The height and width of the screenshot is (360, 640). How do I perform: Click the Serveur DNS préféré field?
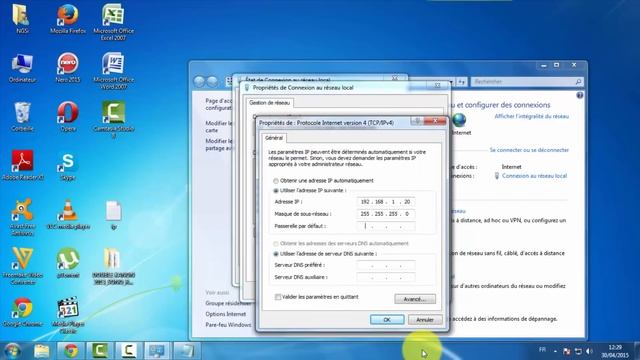click(x=386, y=265)
